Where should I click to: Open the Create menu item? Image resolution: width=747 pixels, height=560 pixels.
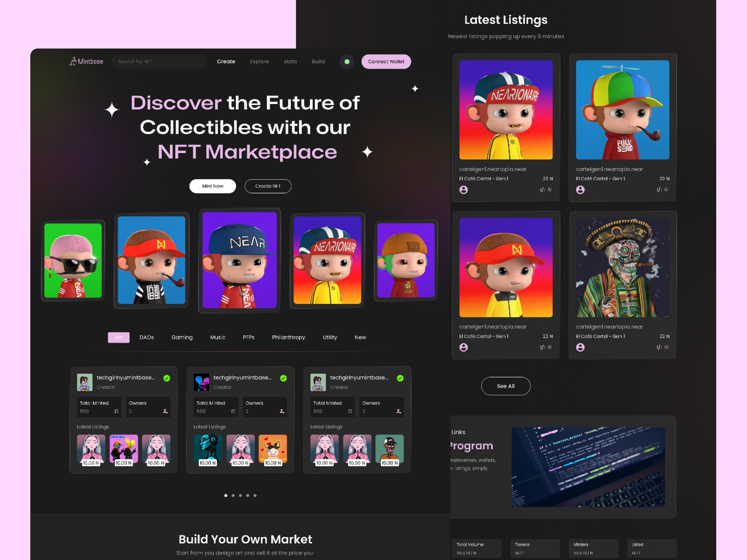(226, 61)
